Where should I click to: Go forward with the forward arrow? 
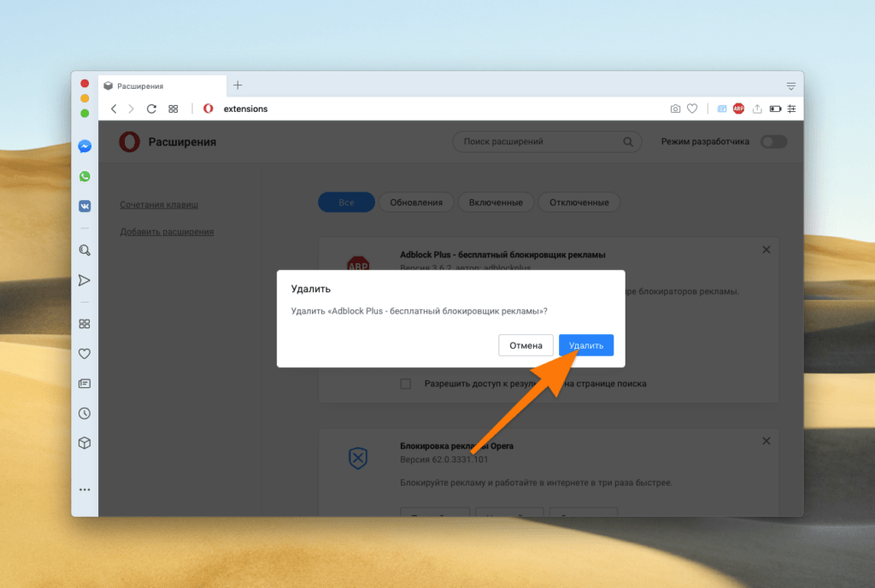click(131, 109)
